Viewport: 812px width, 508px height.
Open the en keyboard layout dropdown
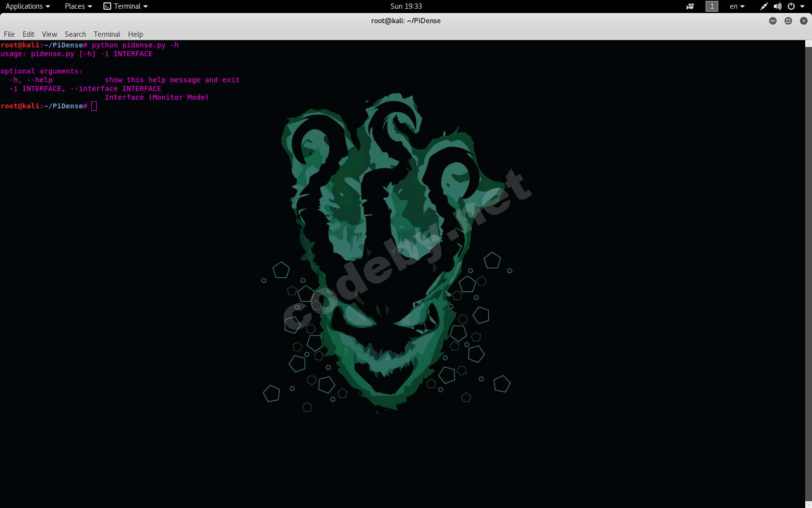pyautogui.click(x=737, y=6)
